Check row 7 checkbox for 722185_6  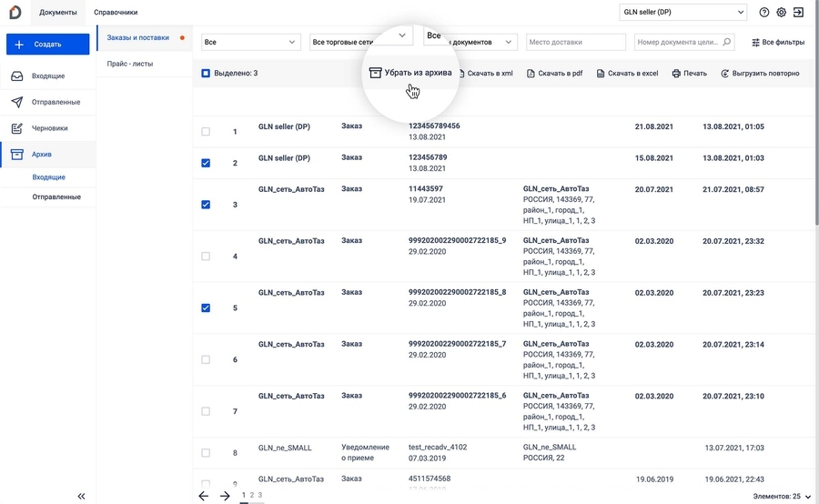click(206, 411)
